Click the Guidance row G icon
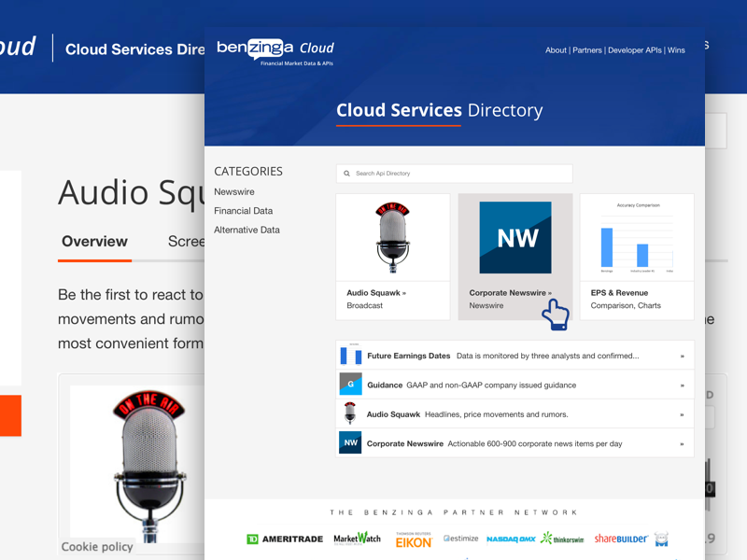 click(350, 385)
